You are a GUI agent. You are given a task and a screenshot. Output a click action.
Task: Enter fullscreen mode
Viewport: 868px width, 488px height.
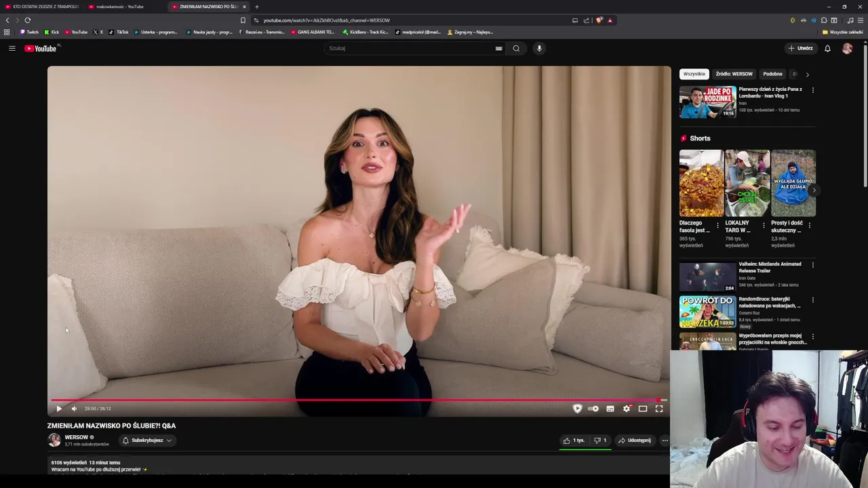[659, 409]
